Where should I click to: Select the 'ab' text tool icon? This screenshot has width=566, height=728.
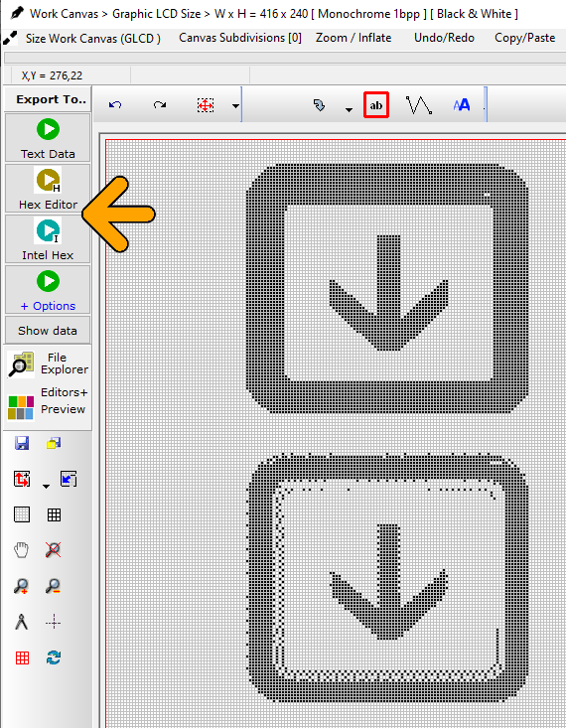(x=376, y=105)
